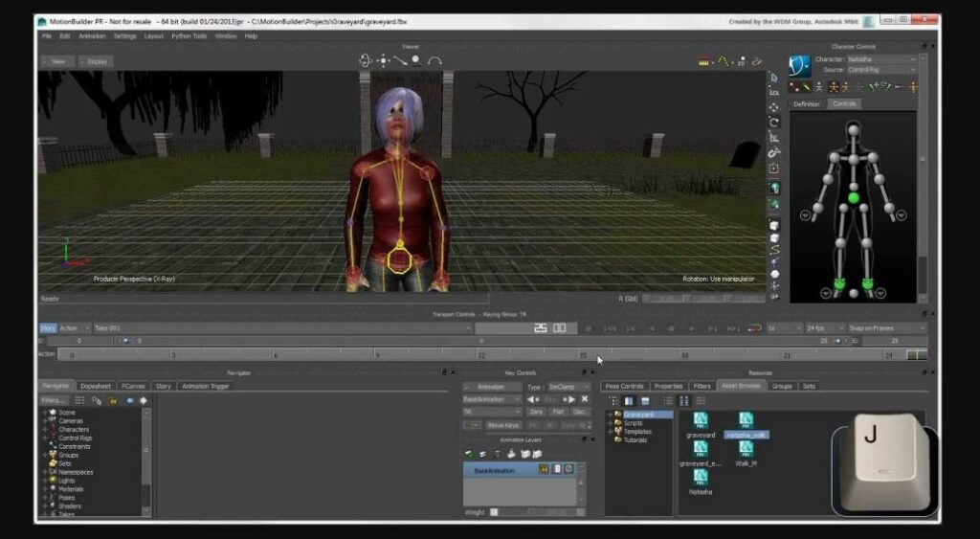980x539 pixels.
Task: Select the Templates folder in Asset Browser
Action: point(637,432)
